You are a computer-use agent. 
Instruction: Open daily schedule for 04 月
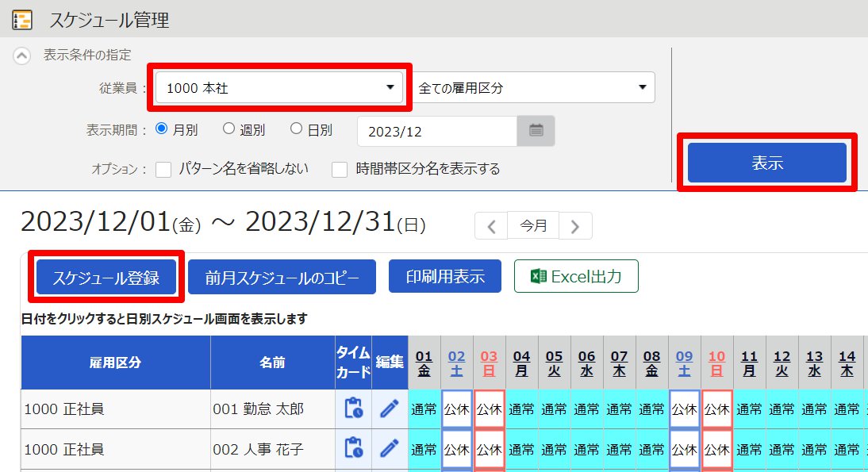coord(521,363)
